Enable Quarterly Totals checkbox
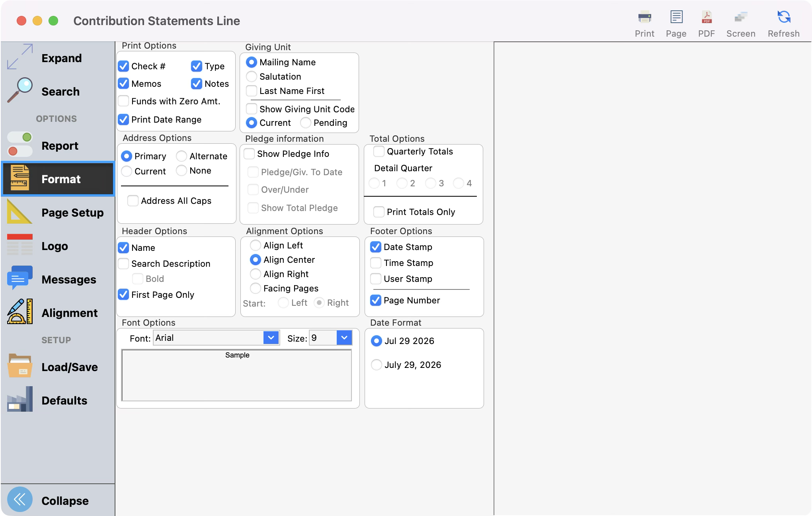Viewport: 812px width, 516px height. tap(379, 151)
